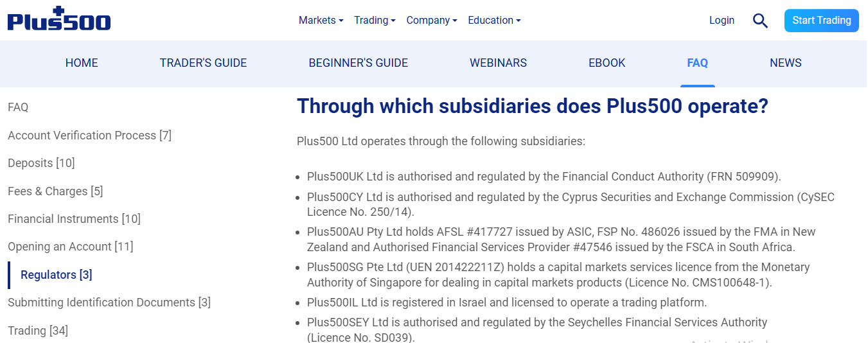Image resolution: width=868 pixels, height=343 pixels.
Task: Open the Education dropdown menu
Action: pos(494,21)
